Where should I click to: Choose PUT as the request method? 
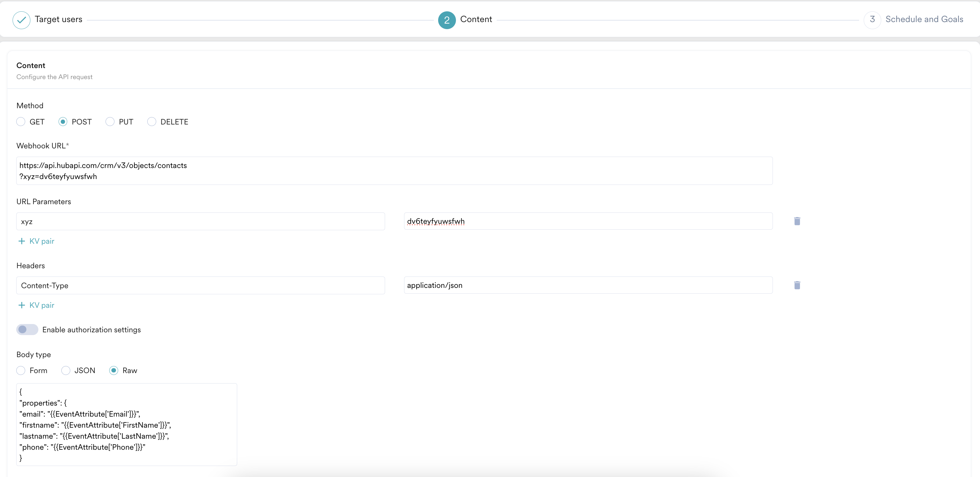(x=110, y=122)
